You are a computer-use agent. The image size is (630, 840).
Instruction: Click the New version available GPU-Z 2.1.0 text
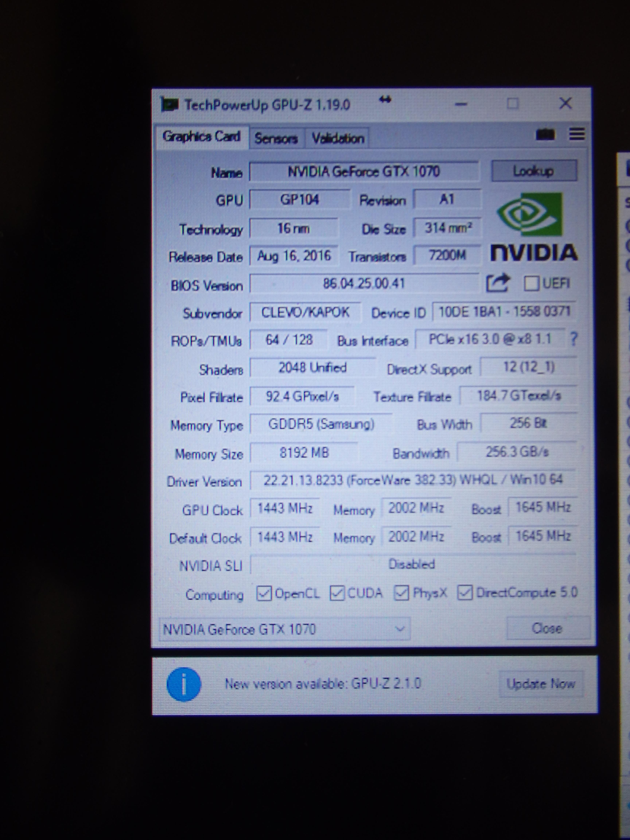click(x=323, y=684)
